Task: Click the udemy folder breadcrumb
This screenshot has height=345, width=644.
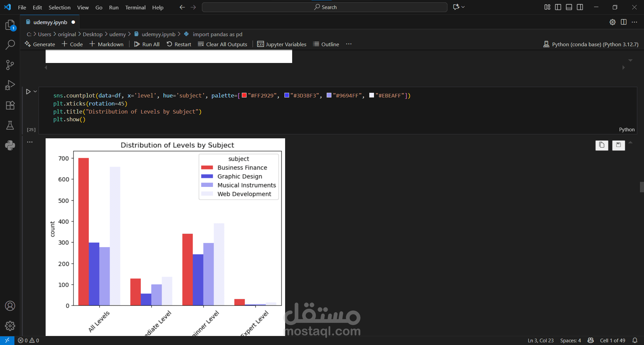Action: coord(117,34)
